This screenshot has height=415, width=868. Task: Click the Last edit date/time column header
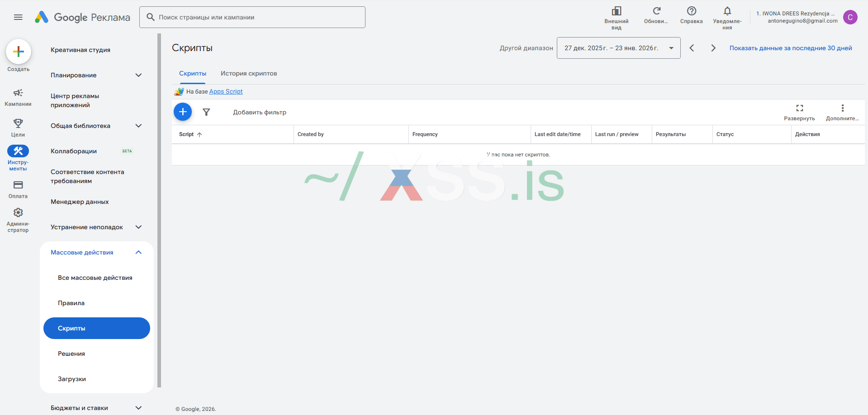[x=558, y=134]
